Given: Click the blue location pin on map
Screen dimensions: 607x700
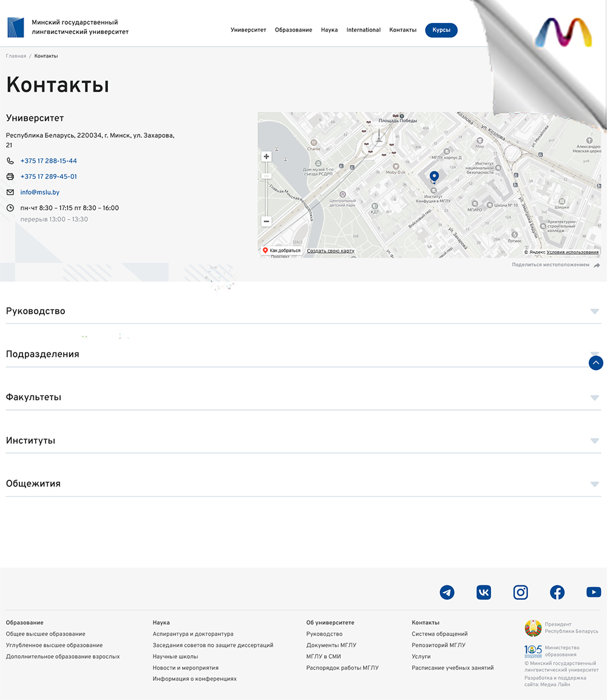Looking at the screenshot, I should click(x=434, y=177).
